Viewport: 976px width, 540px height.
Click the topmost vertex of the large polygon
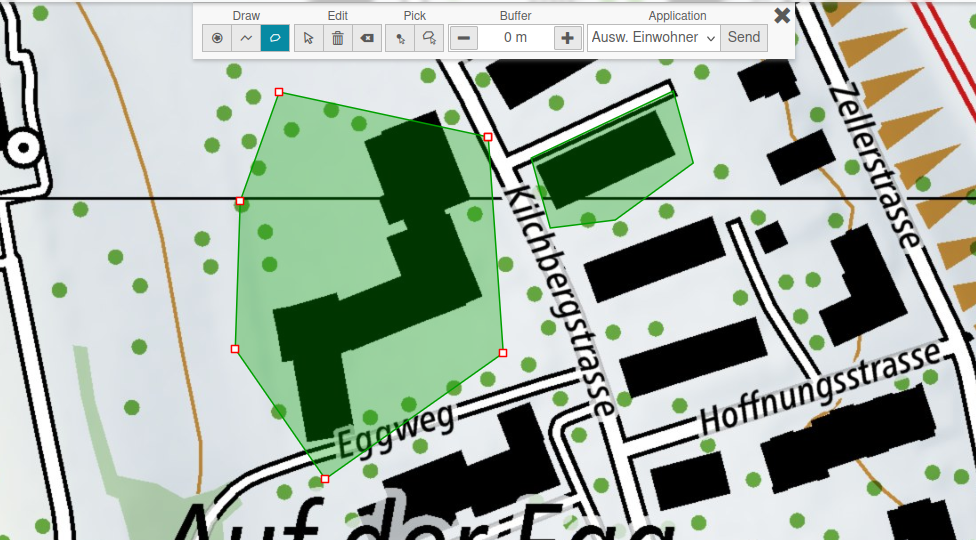pyautogui.click(x=279, y=92)
